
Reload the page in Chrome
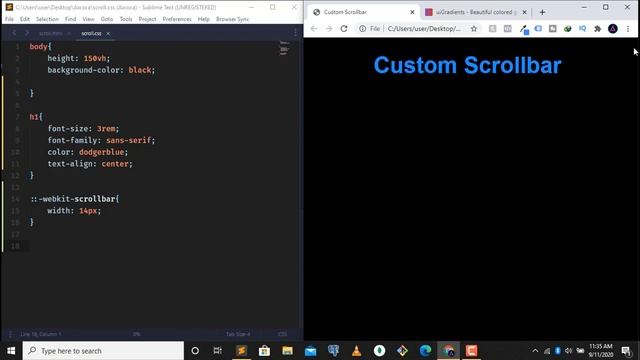click(x=344, y=29)
